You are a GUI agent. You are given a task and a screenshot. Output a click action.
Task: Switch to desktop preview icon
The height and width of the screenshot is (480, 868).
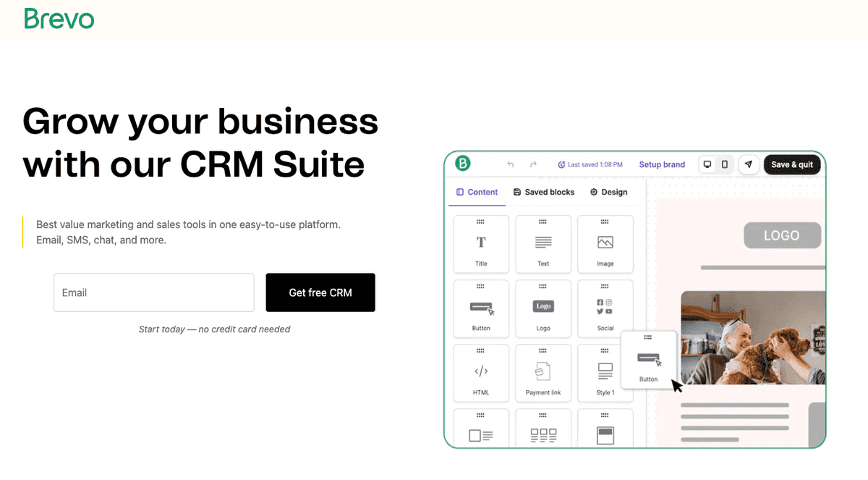[707, 164]
